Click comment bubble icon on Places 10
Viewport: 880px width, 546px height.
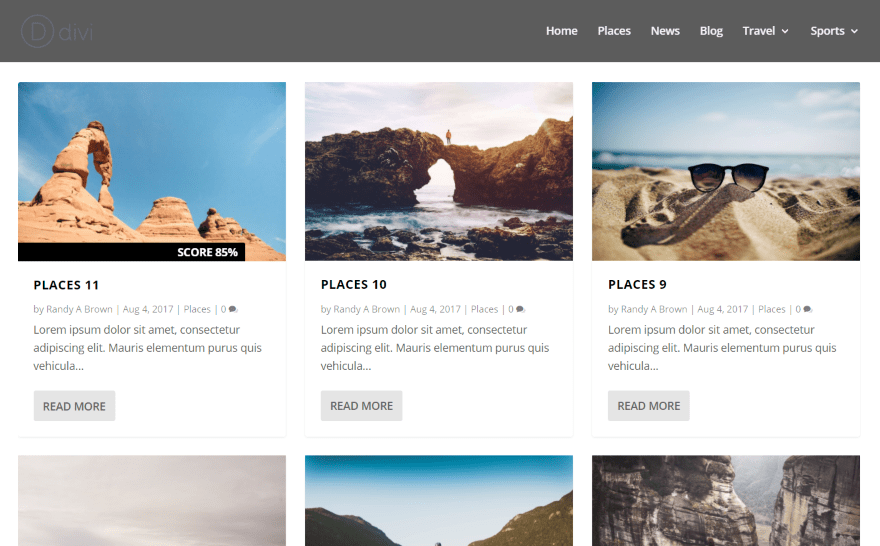click(x=520, y=309)
